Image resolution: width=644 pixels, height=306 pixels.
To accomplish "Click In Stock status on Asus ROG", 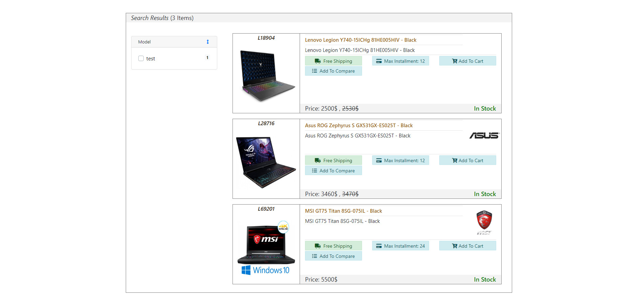I will (485, 194).
